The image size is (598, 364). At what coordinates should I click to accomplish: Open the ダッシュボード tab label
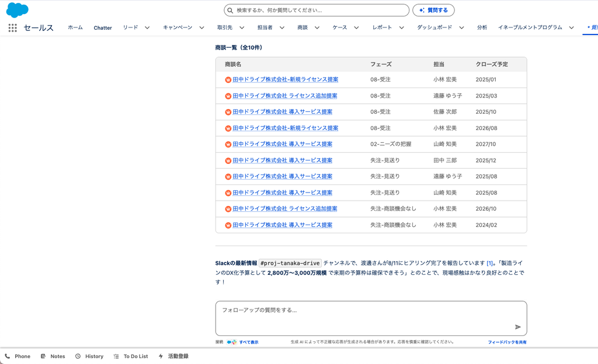(434, 27)
